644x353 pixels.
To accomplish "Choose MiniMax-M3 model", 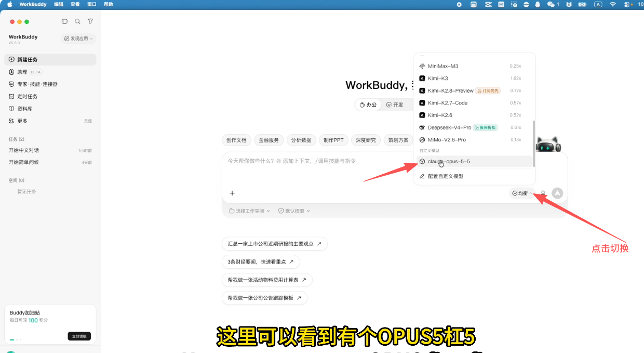I will pyautogui.click(x=475, y=66).
